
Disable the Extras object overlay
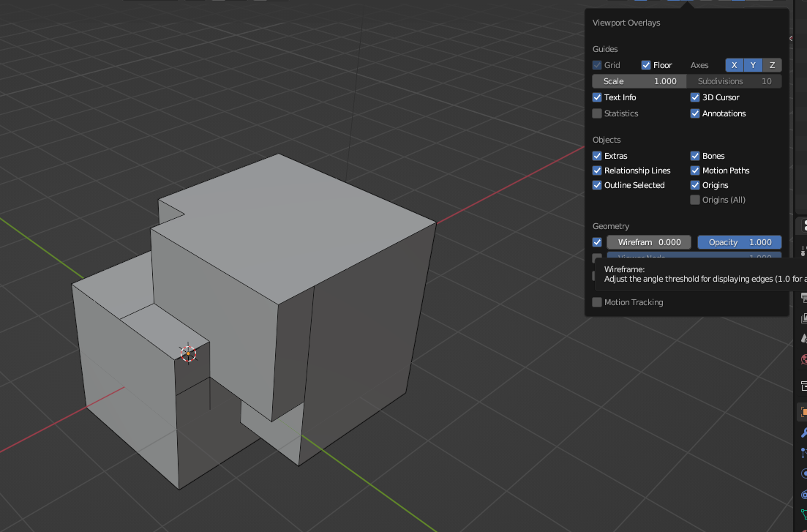(x=597, y=156)
